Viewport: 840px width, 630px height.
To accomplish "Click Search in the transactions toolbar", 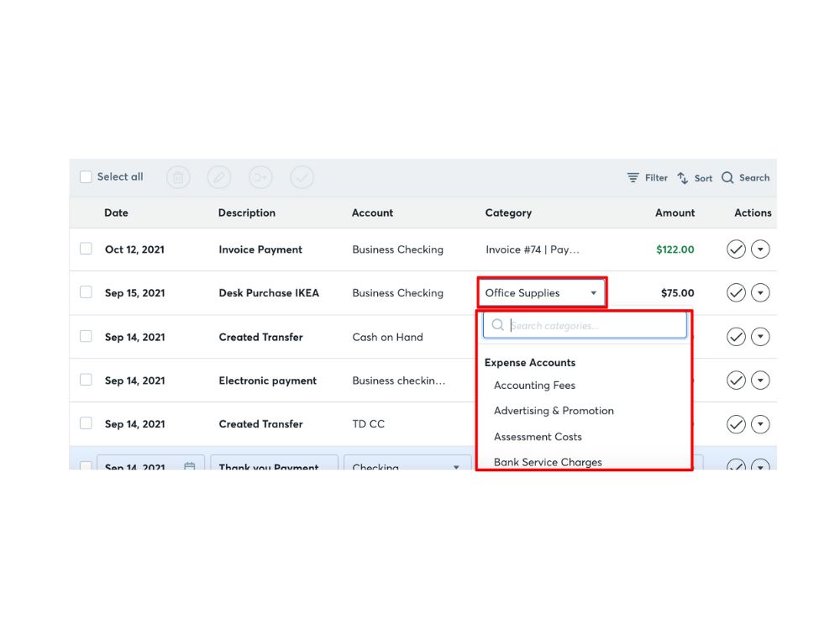I will click(745, 178).
